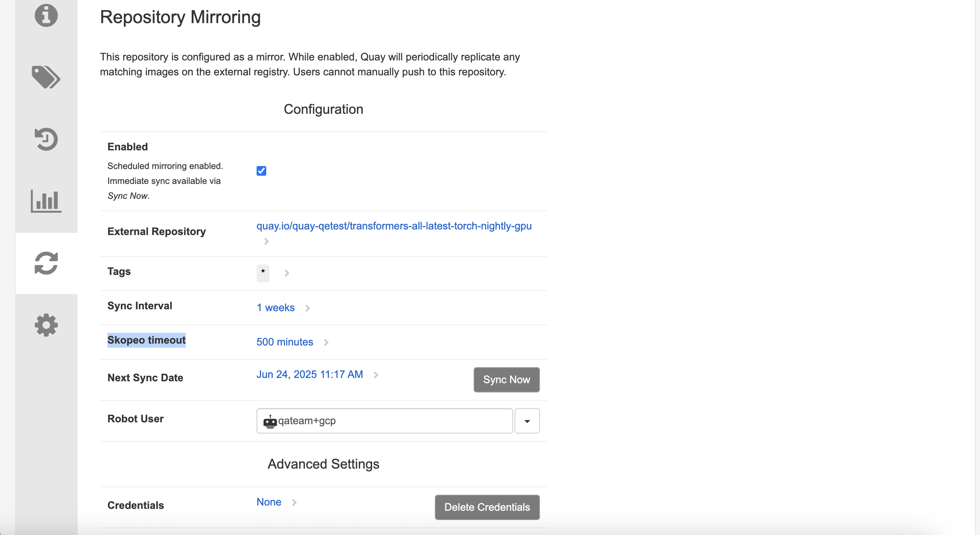
Task: Open the Robot User dropdown arrow
Action: 527,421
